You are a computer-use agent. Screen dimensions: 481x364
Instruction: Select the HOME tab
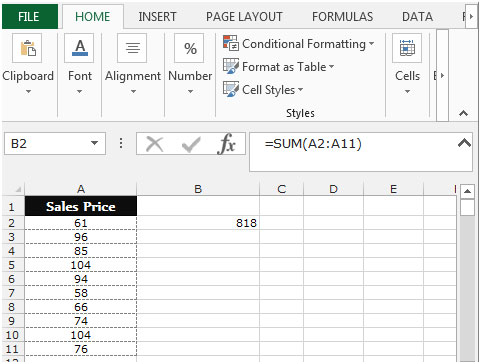92,16
